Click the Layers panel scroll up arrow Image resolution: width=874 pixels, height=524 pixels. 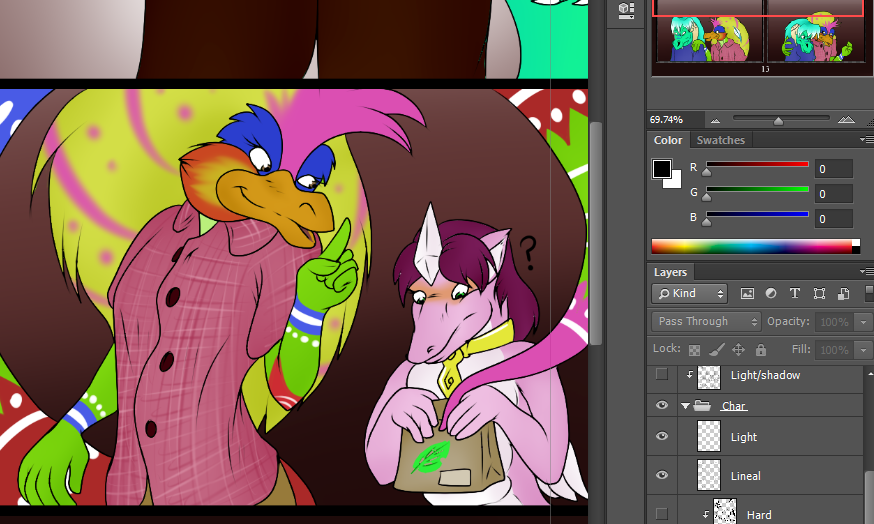(x=870, y=373)
